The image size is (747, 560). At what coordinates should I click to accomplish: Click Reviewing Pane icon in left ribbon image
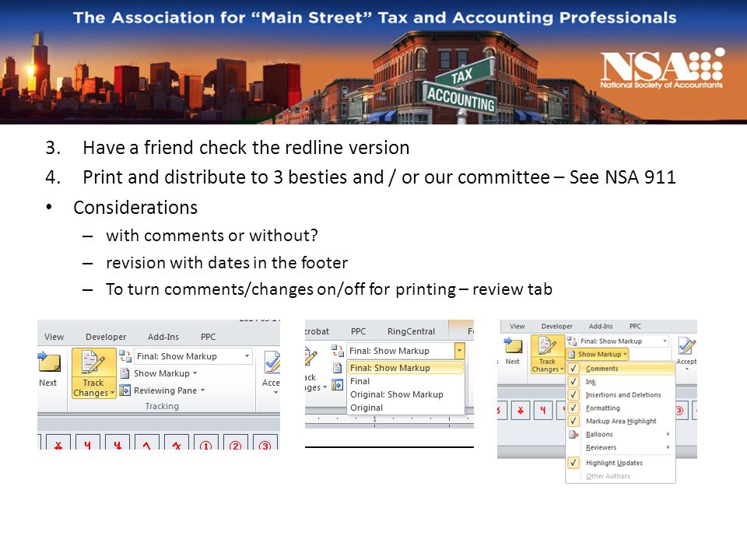coord(124,390)
